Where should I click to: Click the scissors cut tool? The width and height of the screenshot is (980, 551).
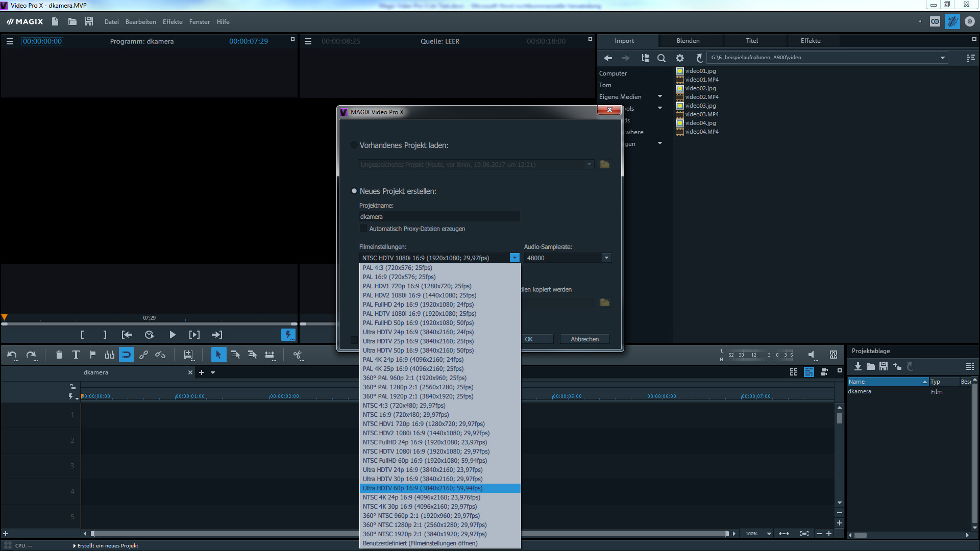click(x=299, y=355)
